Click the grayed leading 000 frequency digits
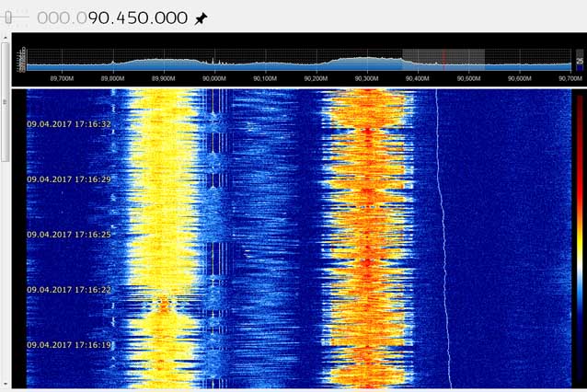587x392 pixels. (54, 18)
